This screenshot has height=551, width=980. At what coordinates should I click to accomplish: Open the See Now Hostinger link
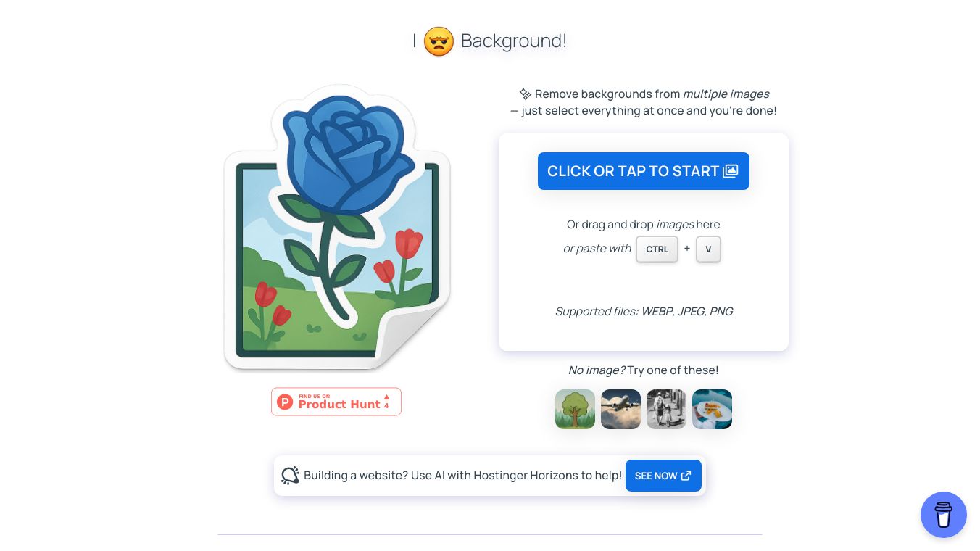[663, 476]
